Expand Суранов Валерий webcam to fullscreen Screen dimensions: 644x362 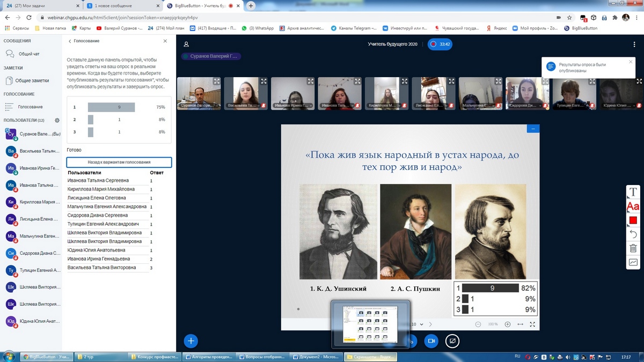216,82
